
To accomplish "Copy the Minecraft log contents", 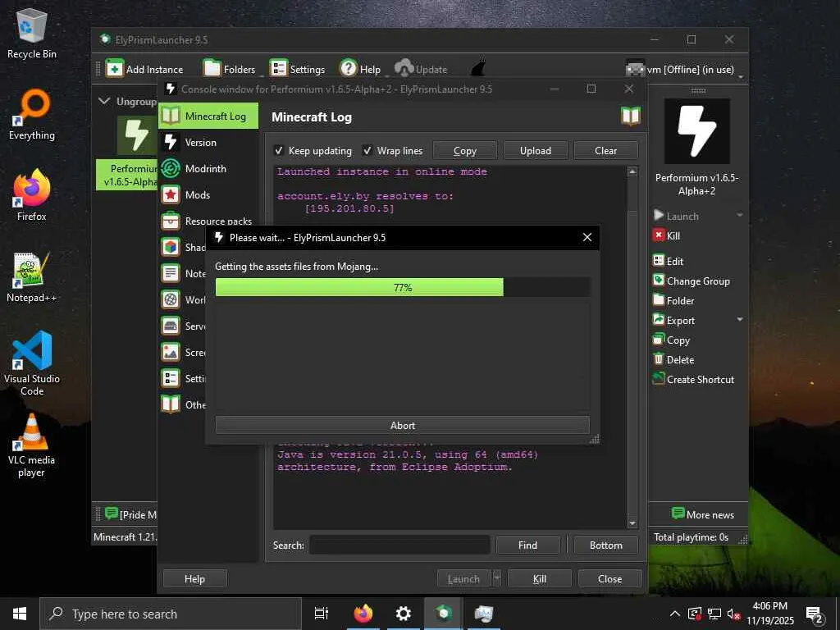I will pyautogui.click(x=464, y=151).
